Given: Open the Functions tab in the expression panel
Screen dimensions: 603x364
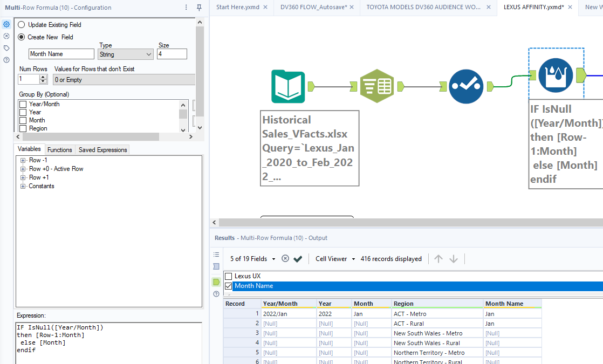Looking at the screenshot, I should (x=59, y=149).
